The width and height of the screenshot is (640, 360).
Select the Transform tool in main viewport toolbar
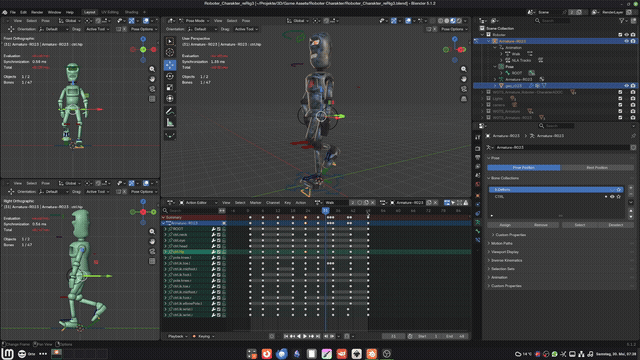click(x=170, y=99)
